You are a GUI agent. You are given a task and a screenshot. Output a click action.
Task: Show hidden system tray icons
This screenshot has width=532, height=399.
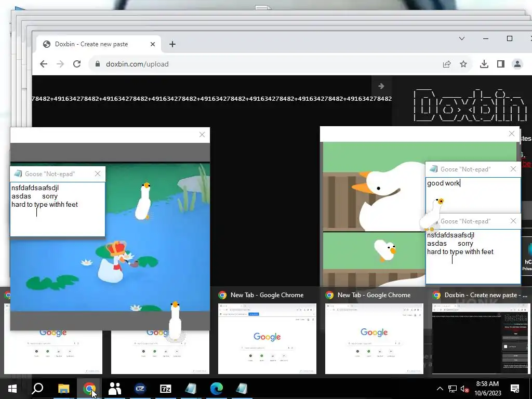click(x=440, y=389)
